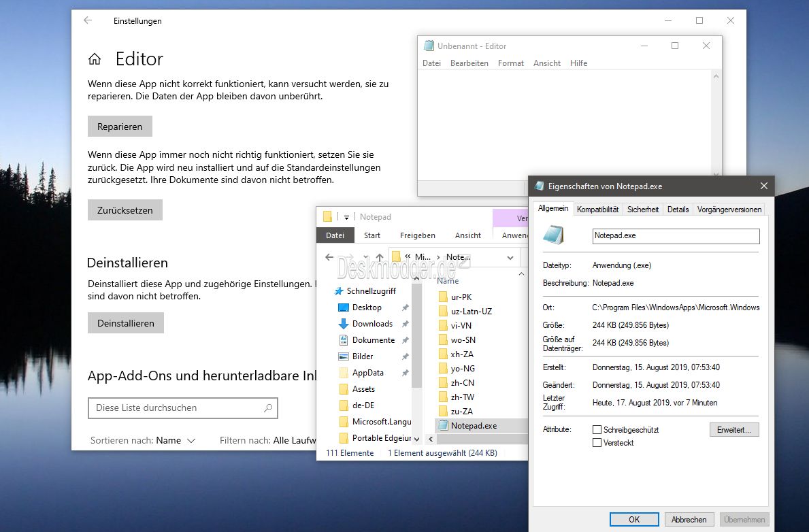The height and width of the screenshot is (532, 809).
Task: Click the pin icon next to Desktop
Action: click(406, 307)
